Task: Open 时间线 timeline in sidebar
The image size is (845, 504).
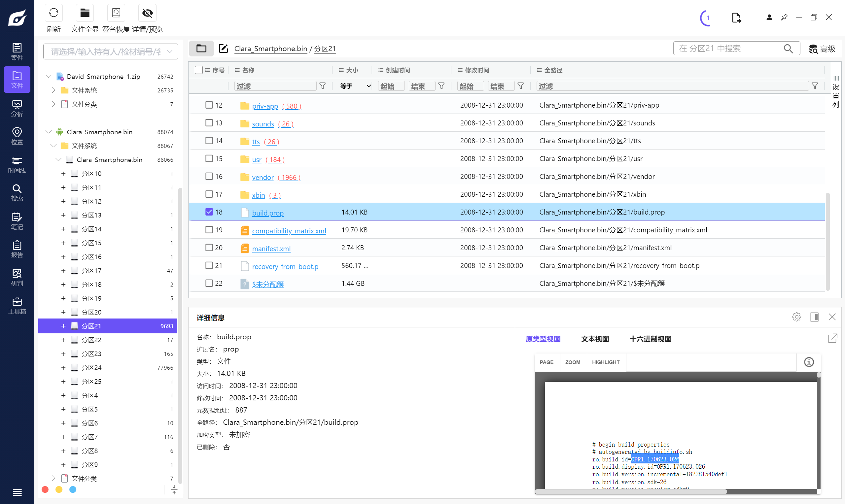Action: [17, 165]
